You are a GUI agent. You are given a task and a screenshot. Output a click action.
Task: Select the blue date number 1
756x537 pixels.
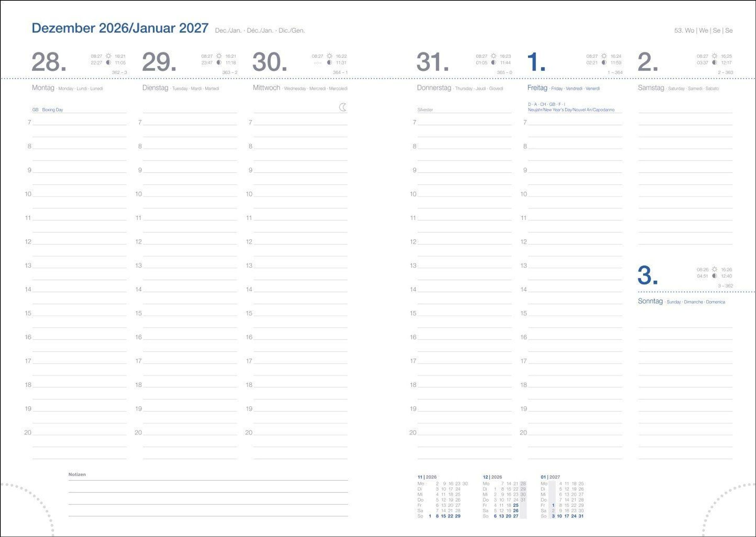535,62
